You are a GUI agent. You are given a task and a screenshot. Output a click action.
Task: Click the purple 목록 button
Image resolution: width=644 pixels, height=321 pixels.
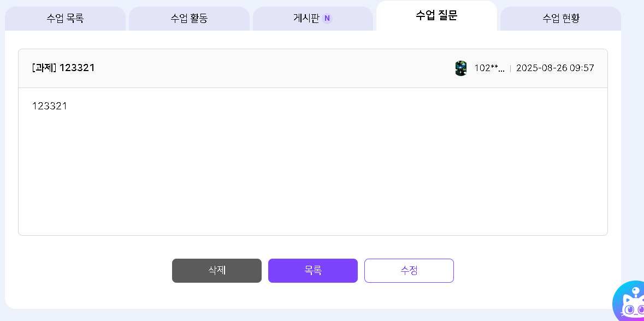pos(313,271)
